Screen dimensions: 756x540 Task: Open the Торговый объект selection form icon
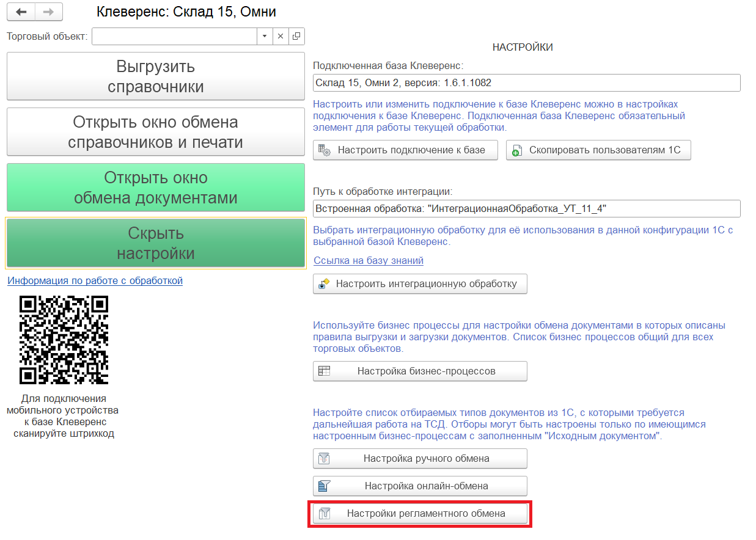pos(296,36)
